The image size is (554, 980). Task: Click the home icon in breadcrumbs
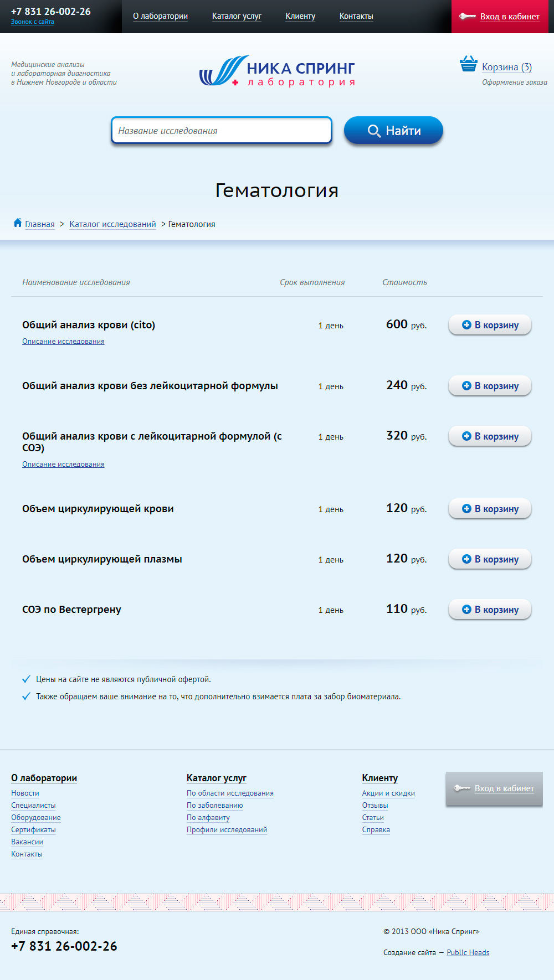click(18, 223)
